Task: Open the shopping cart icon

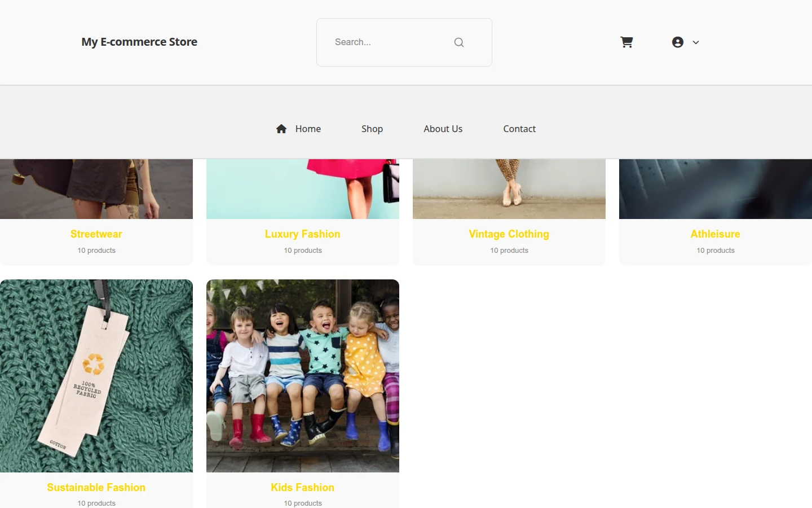Action: [x=626, y=42]
